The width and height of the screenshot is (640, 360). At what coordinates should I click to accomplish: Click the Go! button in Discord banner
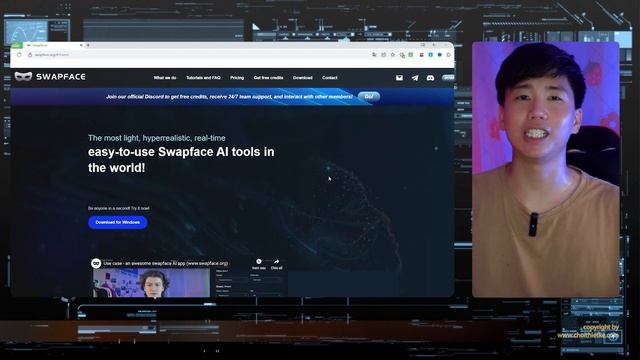click(x=369, y=97)
